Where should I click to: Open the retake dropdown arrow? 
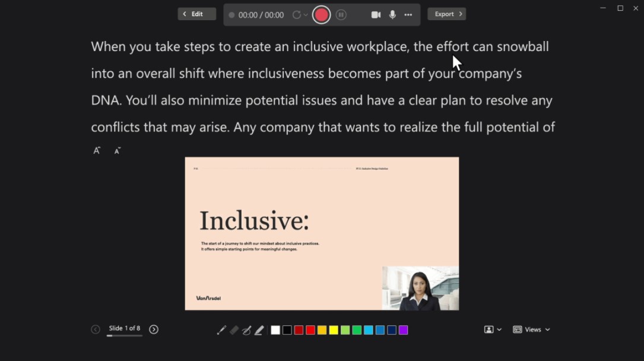(x=306, y=15)
